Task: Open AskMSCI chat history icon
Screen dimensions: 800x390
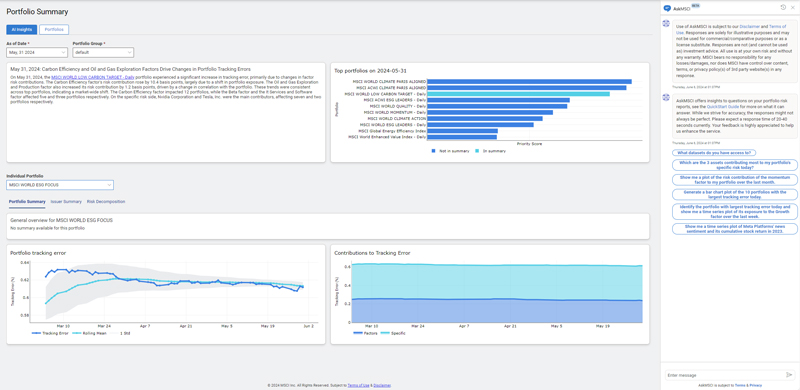Action: pyautogui.click(x=783, y=7)
